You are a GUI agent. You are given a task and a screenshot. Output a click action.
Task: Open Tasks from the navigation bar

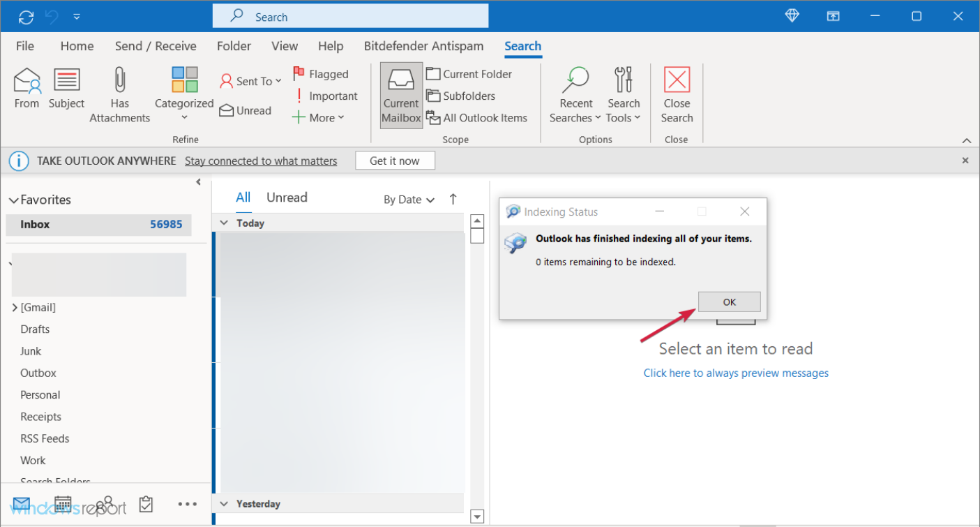146,504
